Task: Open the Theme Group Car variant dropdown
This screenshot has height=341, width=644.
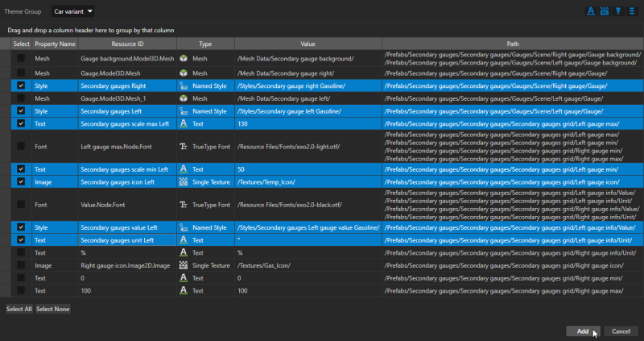Action: [73, 11]
